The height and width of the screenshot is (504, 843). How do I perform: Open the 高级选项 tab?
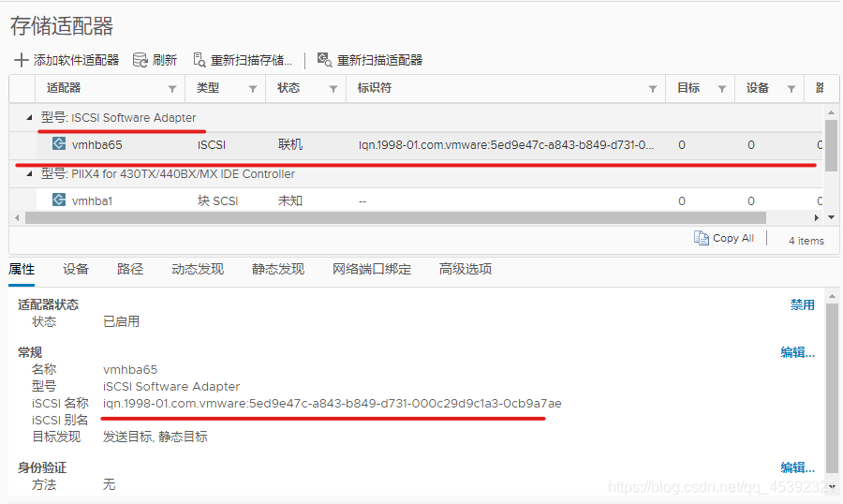click(x=466, y=269)
